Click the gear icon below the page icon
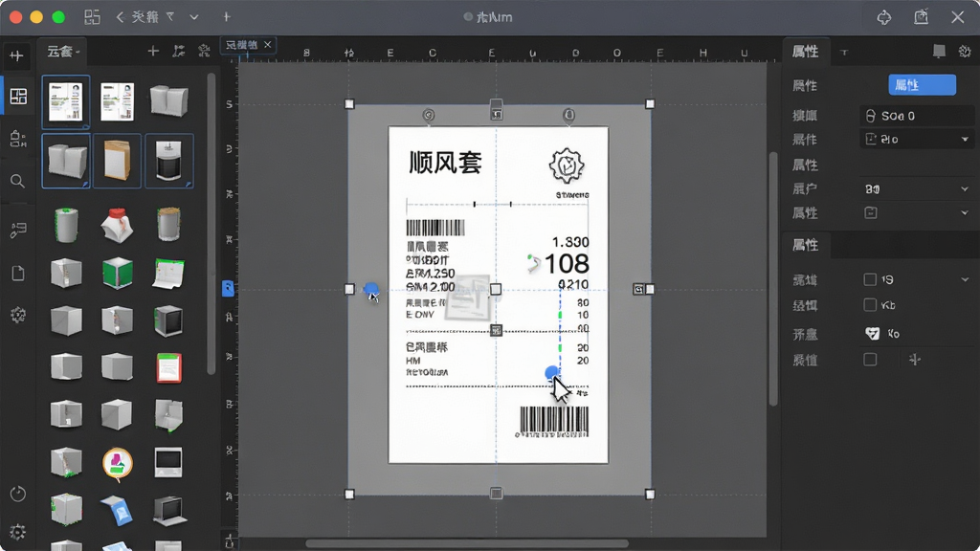Viewport: 980px width, 551px height. coord(18,315)
